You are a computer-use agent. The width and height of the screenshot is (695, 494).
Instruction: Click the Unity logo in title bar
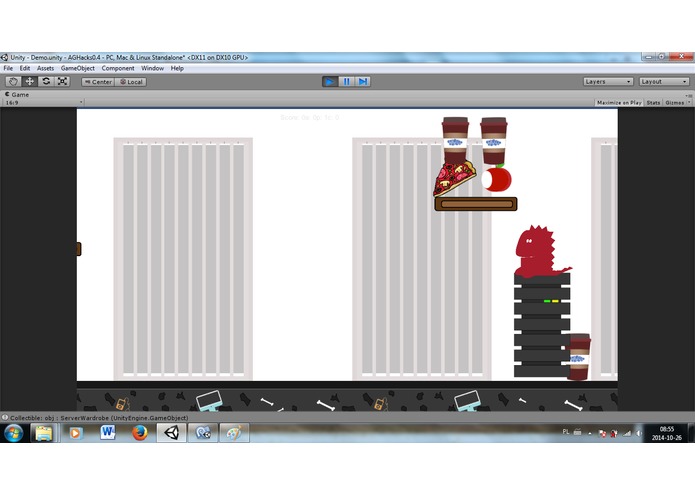pos(4,57)
